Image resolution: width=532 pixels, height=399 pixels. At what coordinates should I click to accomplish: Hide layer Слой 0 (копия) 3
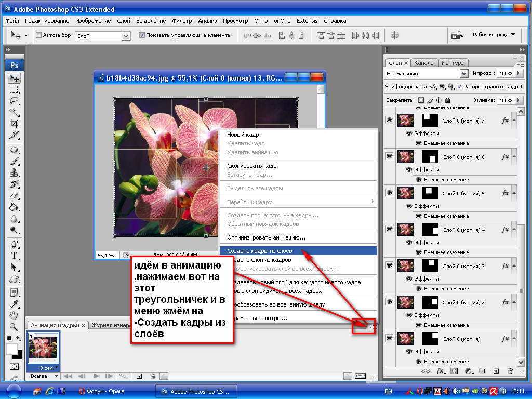tap(389, 265)
